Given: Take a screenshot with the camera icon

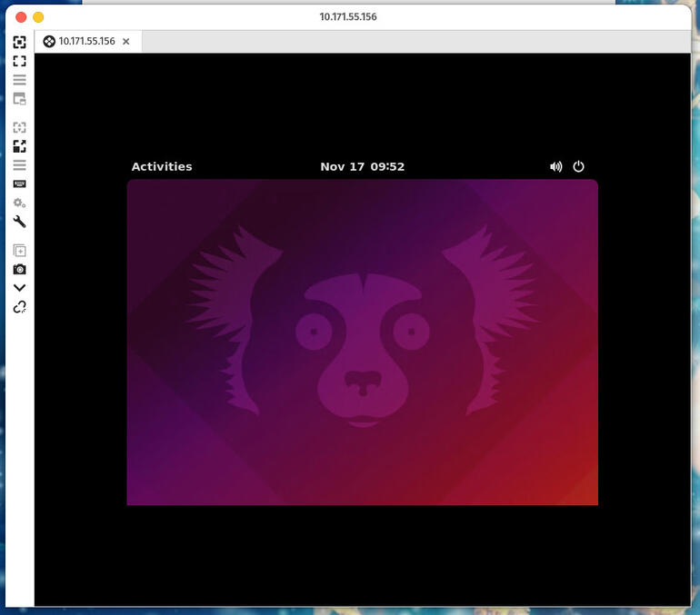Looking at the screenshot, I should click(x=19, y=269).
